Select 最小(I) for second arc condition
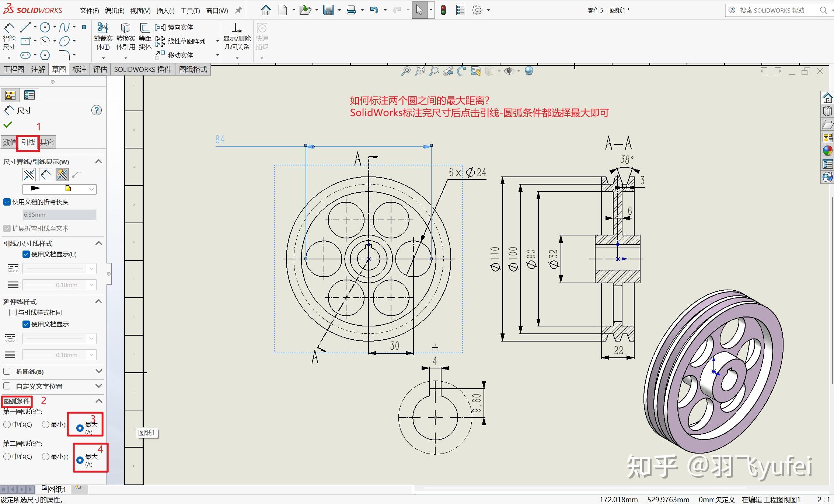The width and height of the screenshot is (834, 504). (x=46, y=456)
